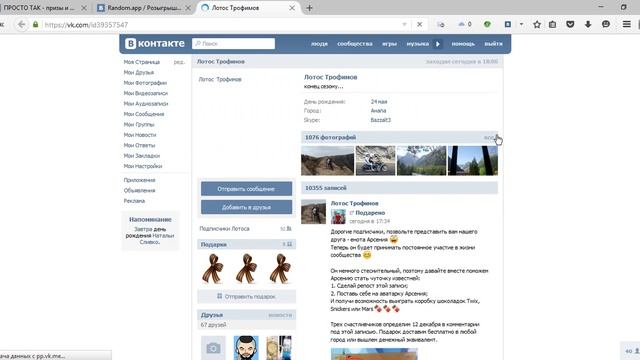Image resolution: width=640 pixels, height=360 pixels.
Task: Click the padlock site security icon
Action: 36,24
